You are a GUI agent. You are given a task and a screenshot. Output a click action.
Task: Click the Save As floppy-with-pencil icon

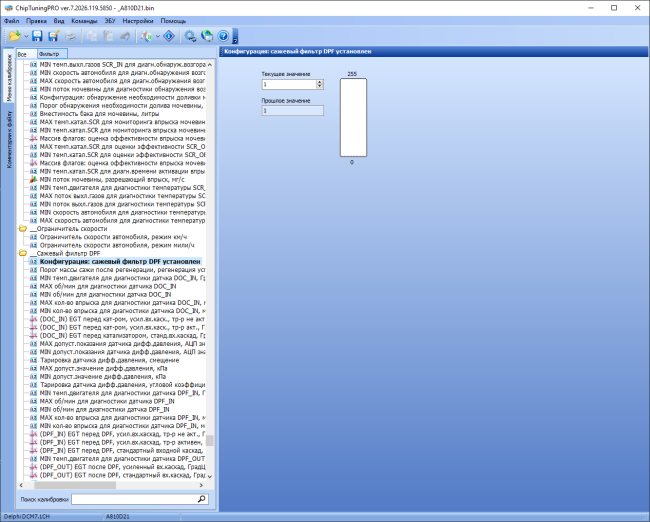(54, 36)
